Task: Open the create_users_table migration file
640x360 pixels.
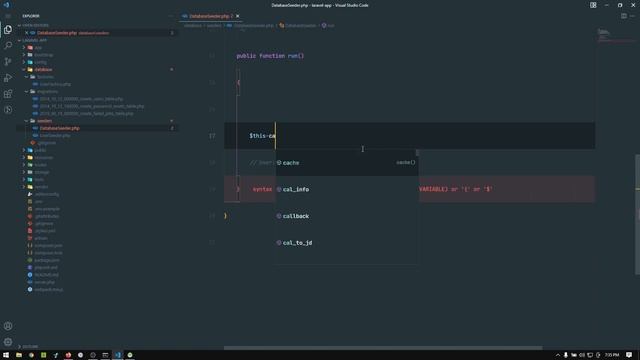Action: tap(81, 99)
